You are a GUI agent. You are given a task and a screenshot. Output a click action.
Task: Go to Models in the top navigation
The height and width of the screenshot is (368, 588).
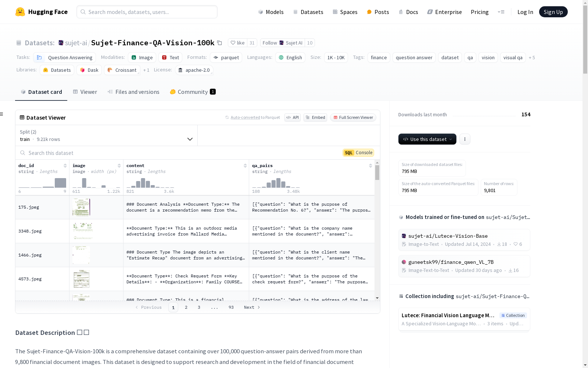[271, 12]
